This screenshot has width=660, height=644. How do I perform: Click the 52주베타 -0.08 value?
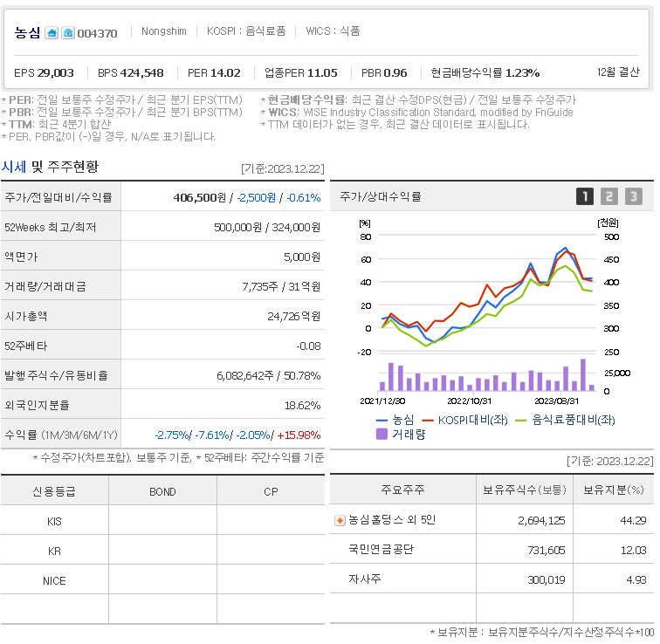point(308,346)
